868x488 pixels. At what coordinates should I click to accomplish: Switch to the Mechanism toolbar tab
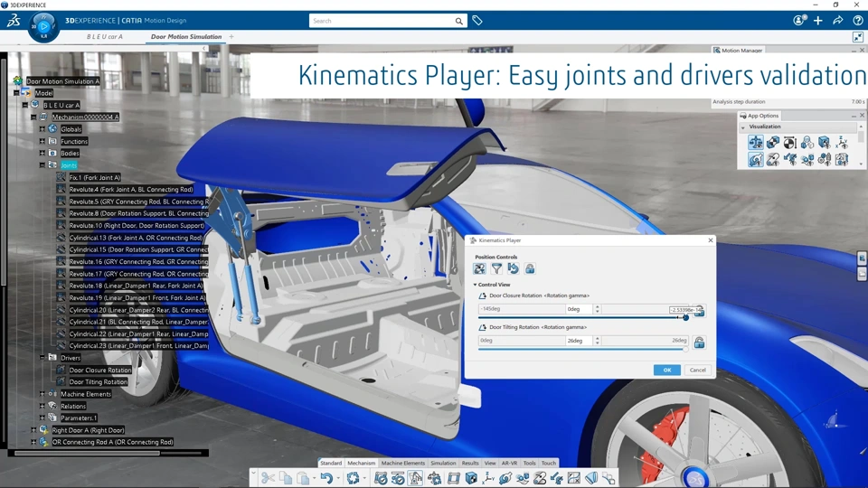click(x=362, y=463)
